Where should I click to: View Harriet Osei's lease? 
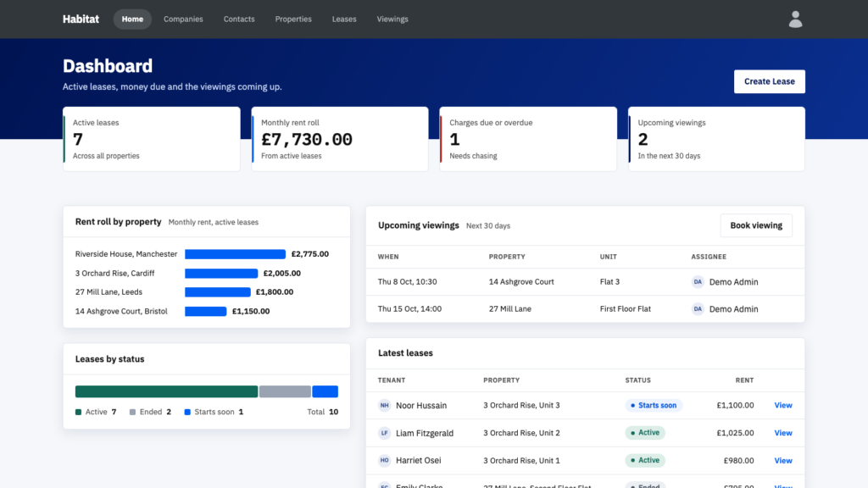[782, 460]
